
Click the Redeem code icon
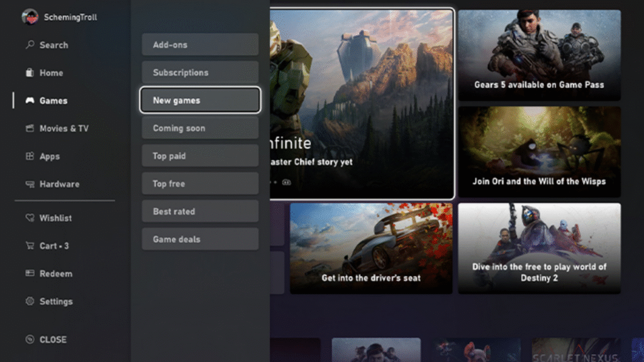tap(30, 273)
